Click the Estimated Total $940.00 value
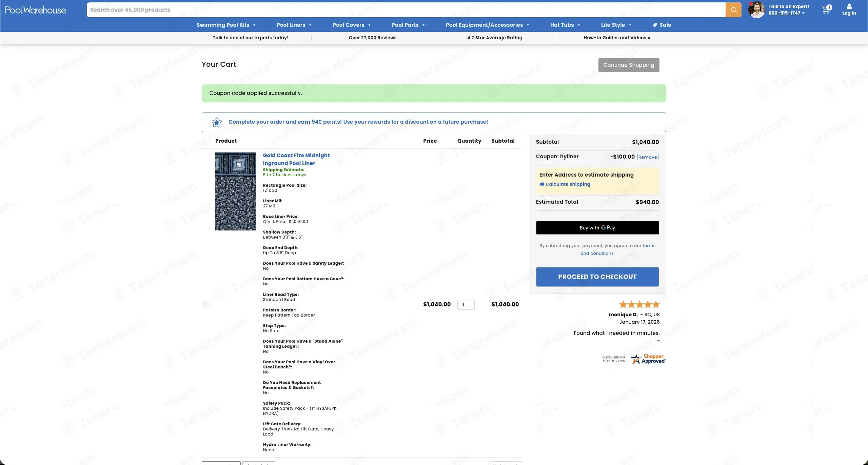Image resolution: width=868 pixels, height=465 pixels. coord(647,202)
